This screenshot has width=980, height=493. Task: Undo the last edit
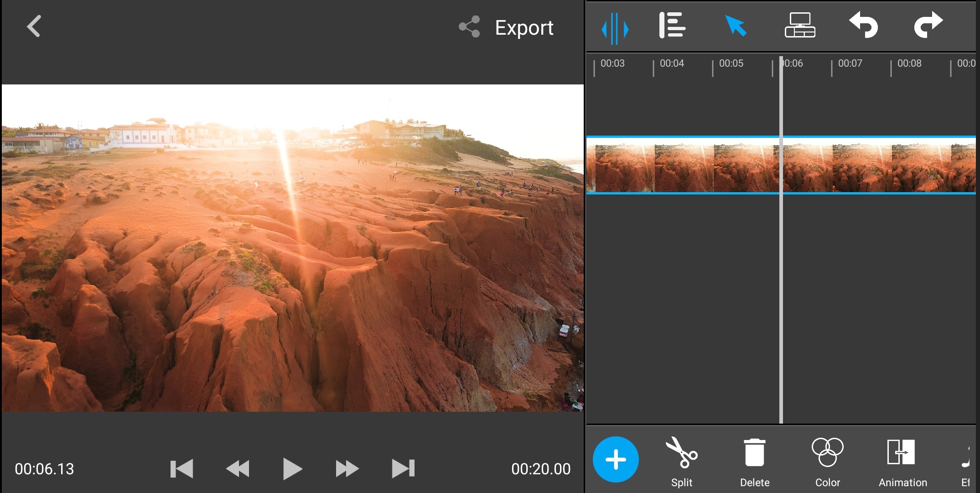[863, 26]
